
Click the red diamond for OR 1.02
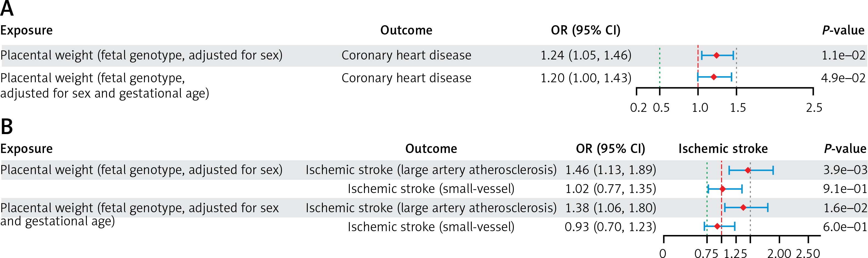[x=722, y=189]
